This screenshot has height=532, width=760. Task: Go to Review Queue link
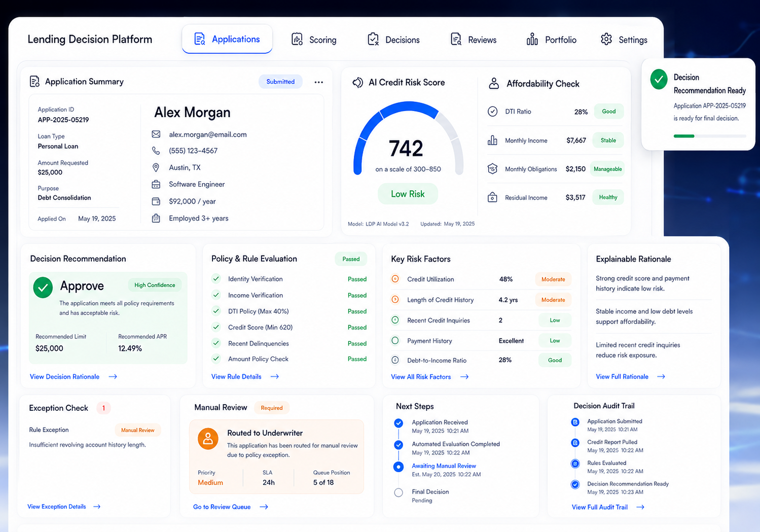(x=231, y=507)
